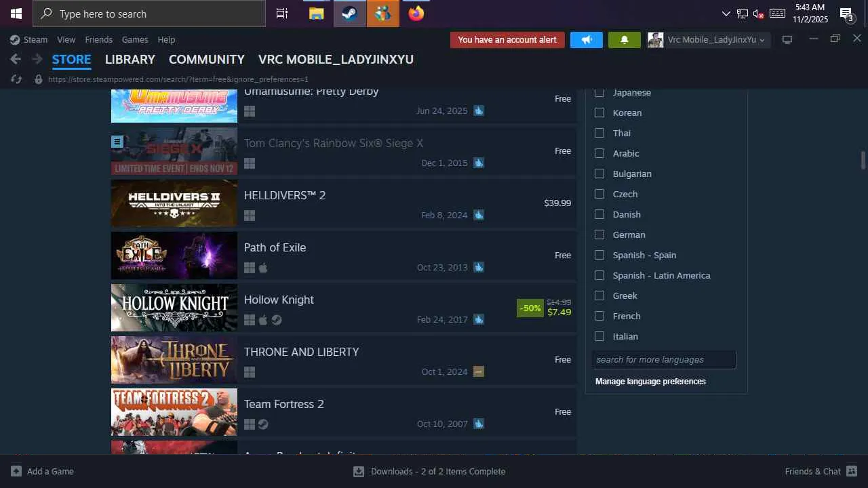Launch Big Picture mode from the monitor icon
The height and width of the screenshot is (488, 868).
coord(787,40)
